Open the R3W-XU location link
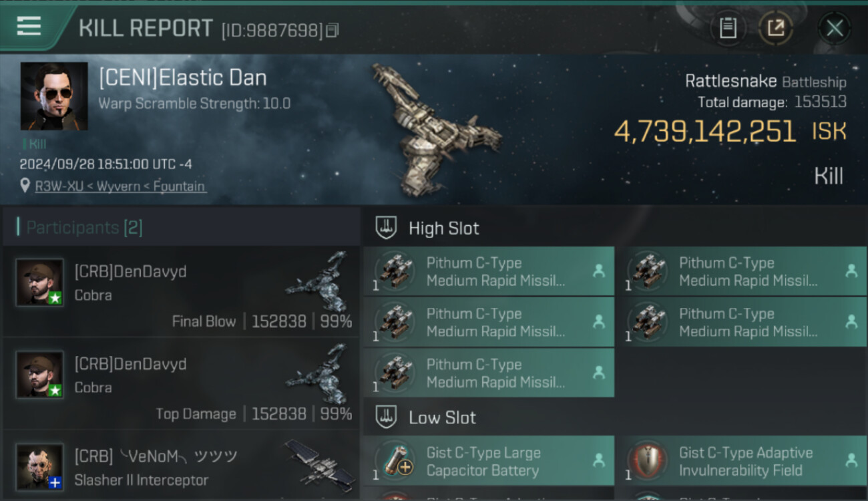This screenshot has width=868, height=501. 120,186
